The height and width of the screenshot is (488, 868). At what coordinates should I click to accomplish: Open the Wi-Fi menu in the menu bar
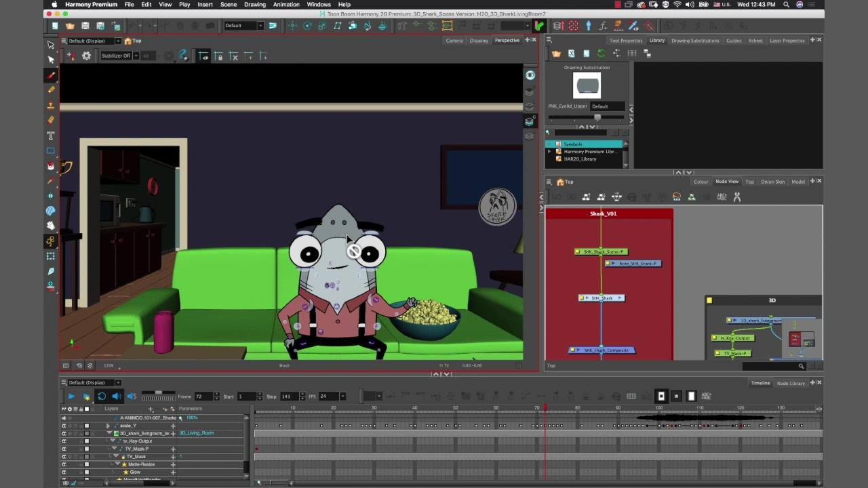[x=677, y=5]
